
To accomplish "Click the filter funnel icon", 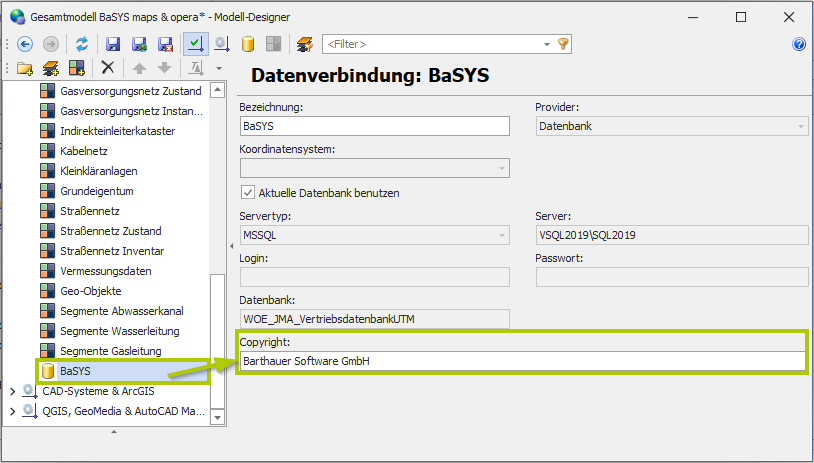I will (x=564, y=44).
